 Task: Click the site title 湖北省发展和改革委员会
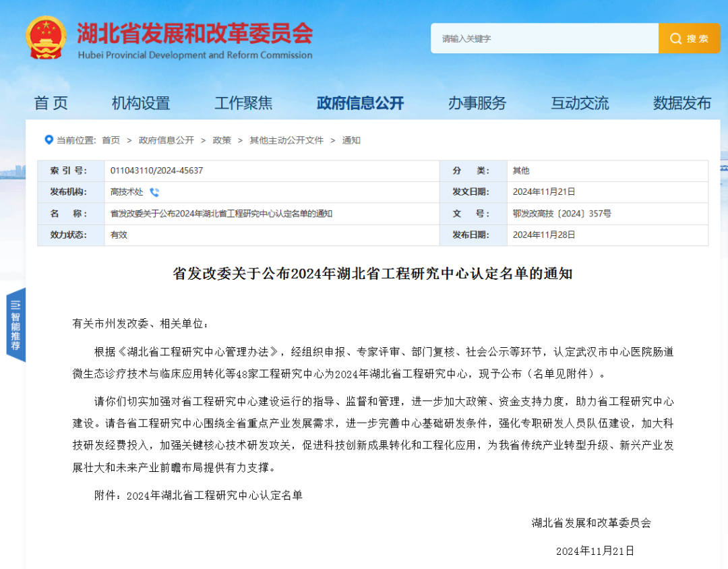[195, 33]
